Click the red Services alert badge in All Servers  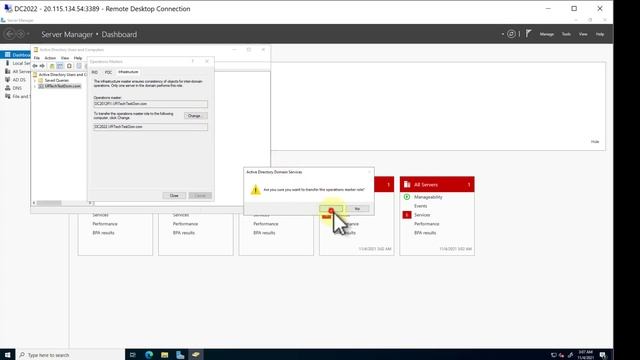tap(407, 215)
